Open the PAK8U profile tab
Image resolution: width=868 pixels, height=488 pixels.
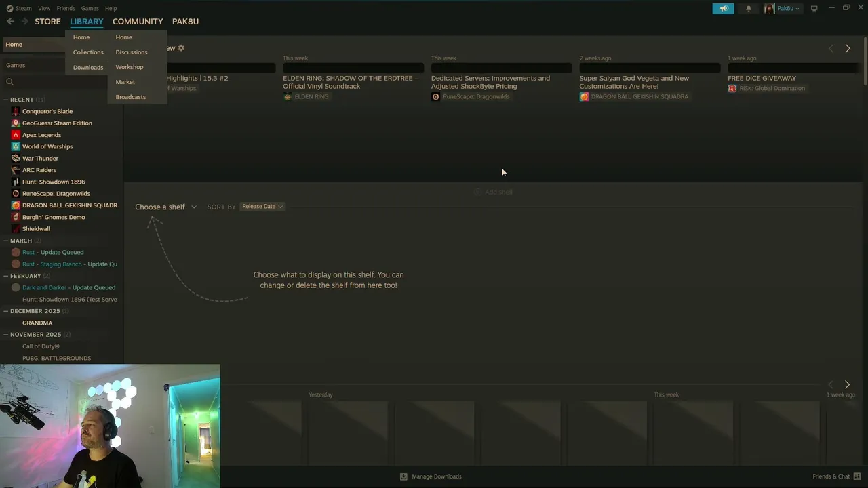pyautogui.click(x=185, y=22)
